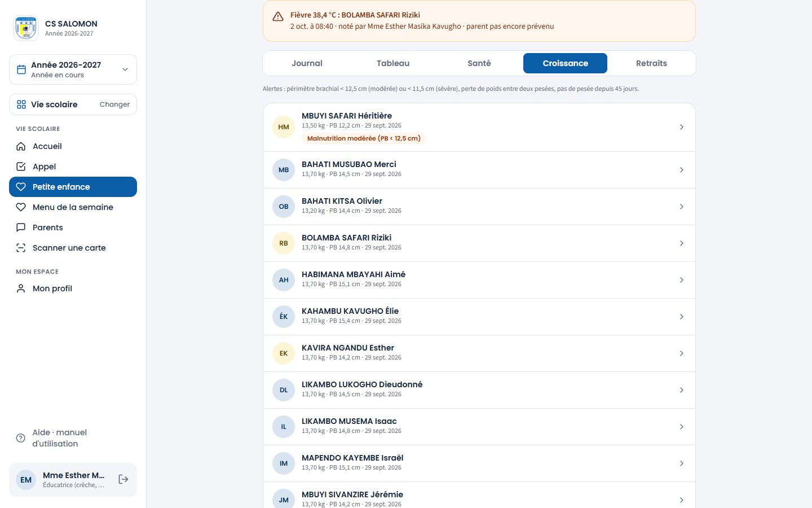Switch to the Santé tab
This screenshot has height=508, width=812.
pos(479,63)
